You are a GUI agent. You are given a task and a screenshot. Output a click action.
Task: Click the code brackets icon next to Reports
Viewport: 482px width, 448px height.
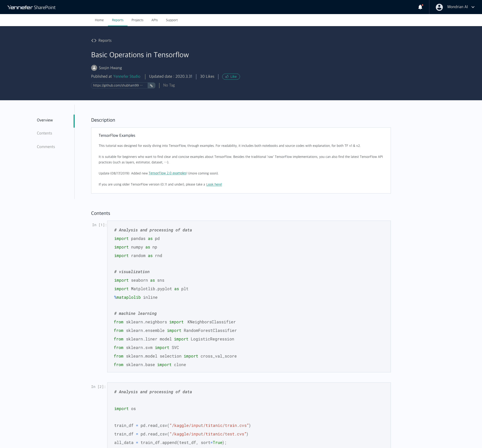[94, 40]
